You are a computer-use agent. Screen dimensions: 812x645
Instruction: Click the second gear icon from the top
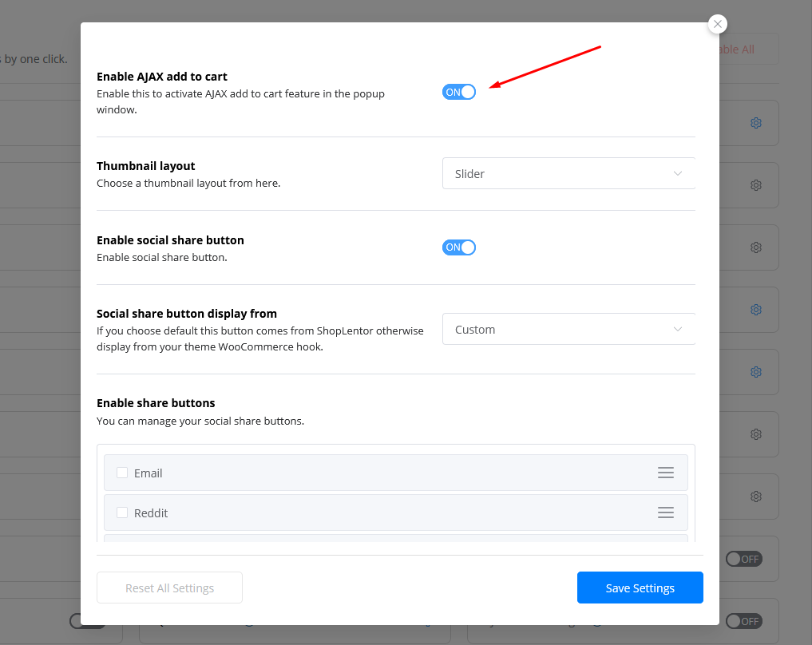[755, 185]
